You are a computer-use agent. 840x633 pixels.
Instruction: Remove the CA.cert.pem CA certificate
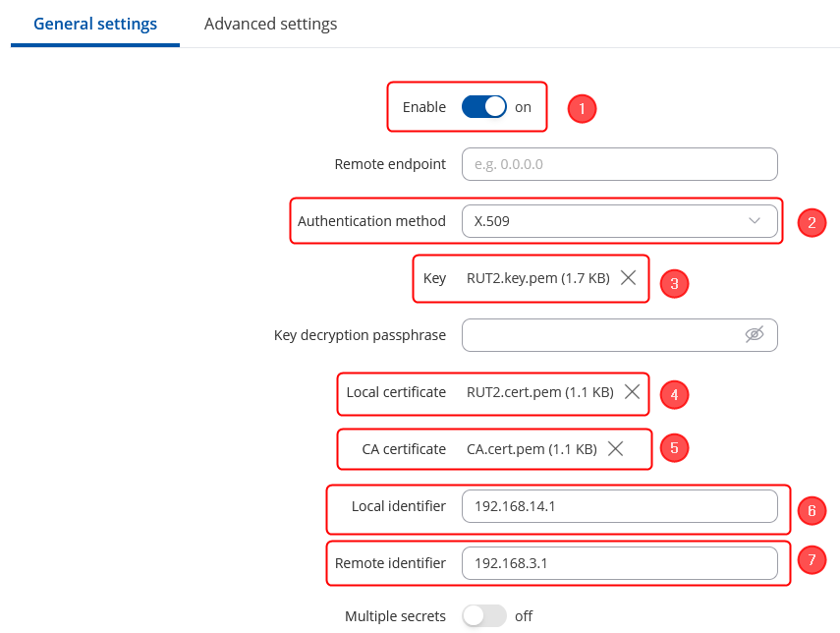[615, 449]
